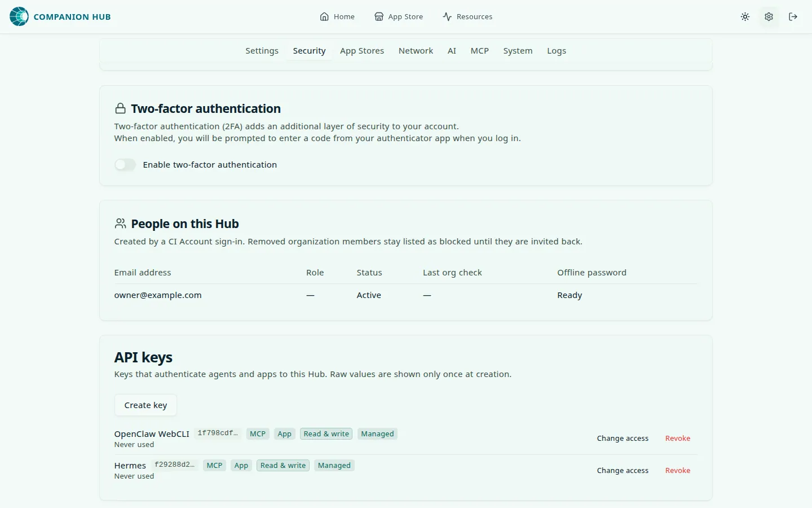The width and height of the screenshot is (812, 508).
Task: Click the People on this Hub heading
Action: click(185, 224)
